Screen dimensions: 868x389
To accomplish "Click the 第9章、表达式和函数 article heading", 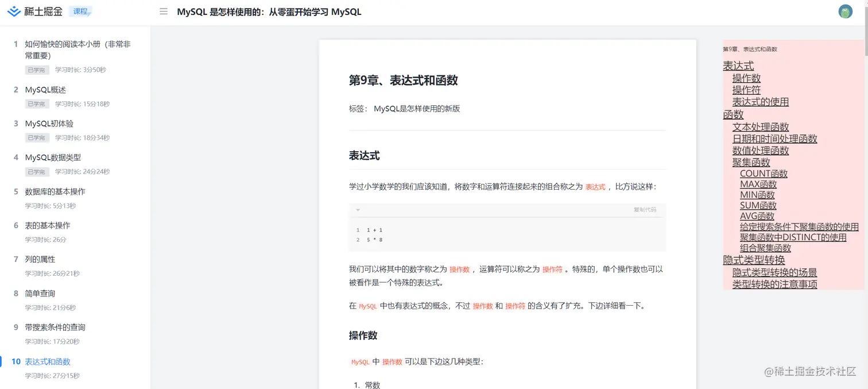I will 404,80.
